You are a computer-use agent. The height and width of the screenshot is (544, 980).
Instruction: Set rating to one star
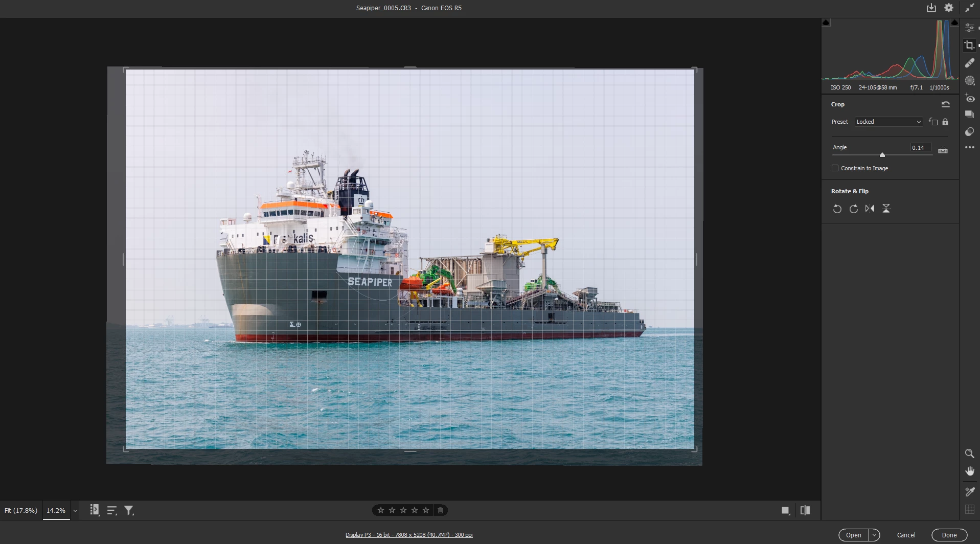tap(381, 510)
